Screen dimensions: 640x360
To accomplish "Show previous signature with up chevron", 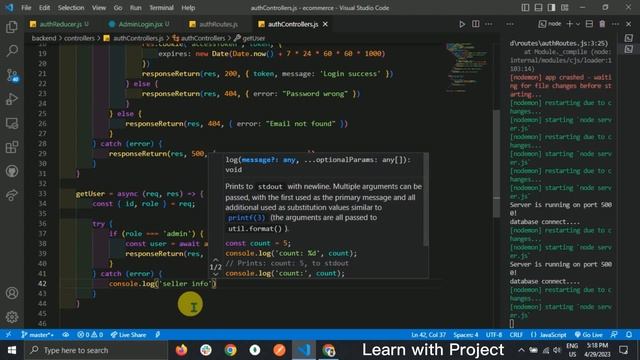I will 216,260.
